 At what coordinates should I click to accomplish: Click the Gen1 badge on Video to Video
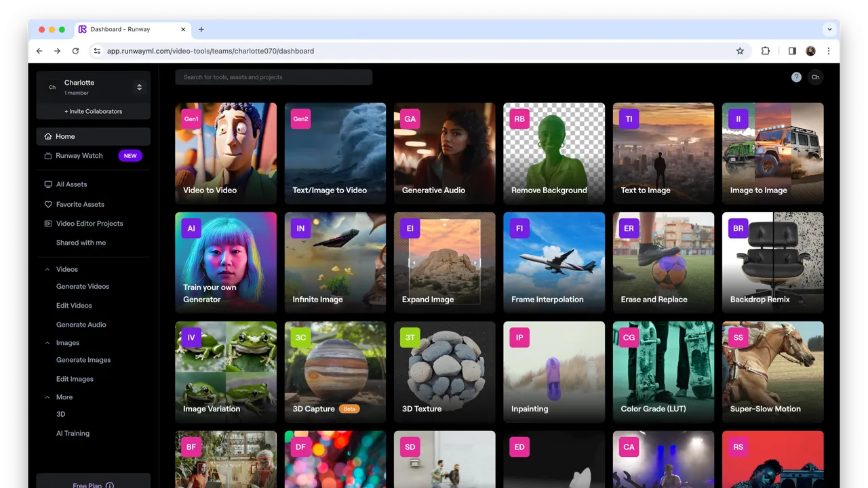pos(191,119)
